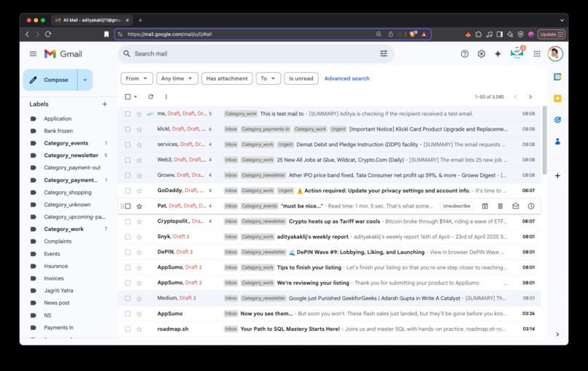Select the klickl email checkbox
Viewport: 588px width, 371px height.
[x=128, y=129]
